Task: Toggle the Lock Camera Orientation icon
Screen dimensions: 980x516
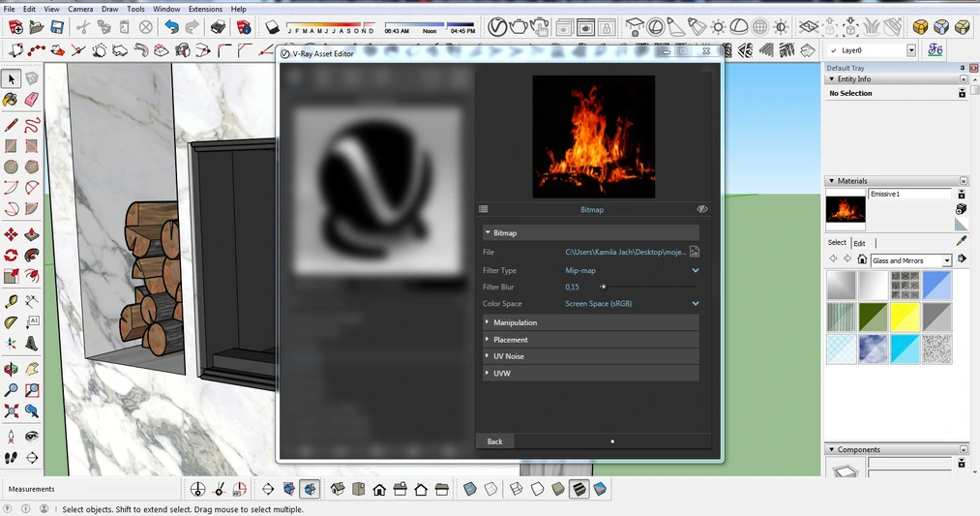Action: point(607,27)
